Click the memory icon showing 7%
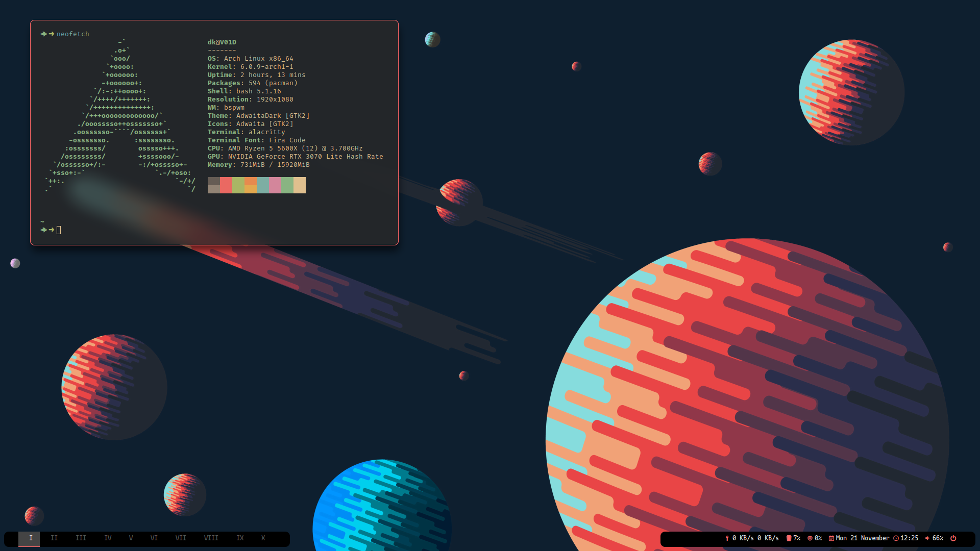 pos(789,538)
